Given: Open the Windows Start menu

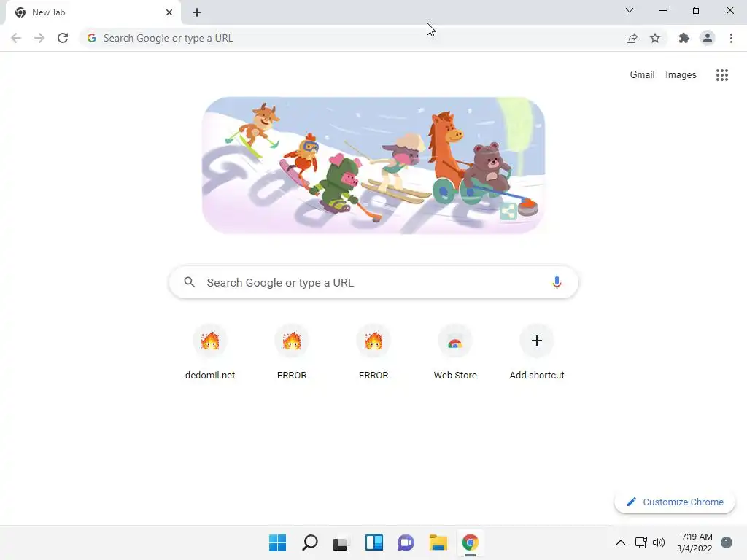Looking at the screenshot, I should click(x=277, y=542).
